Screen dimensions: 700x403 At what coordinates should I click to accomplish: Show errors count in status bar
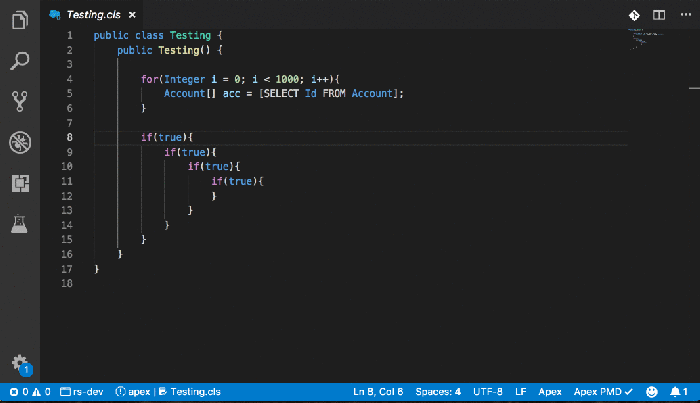[x=19, y=392]
